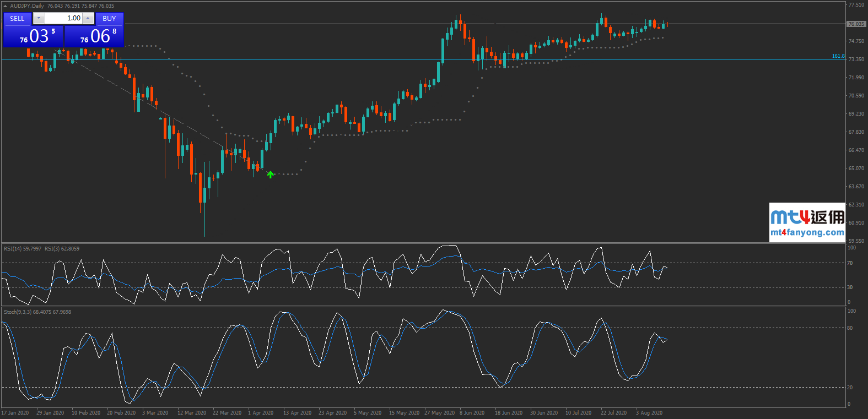Screen dimensions: 868x419
Task: Click the 1.00 lot volume field
Action: [63, 19]
